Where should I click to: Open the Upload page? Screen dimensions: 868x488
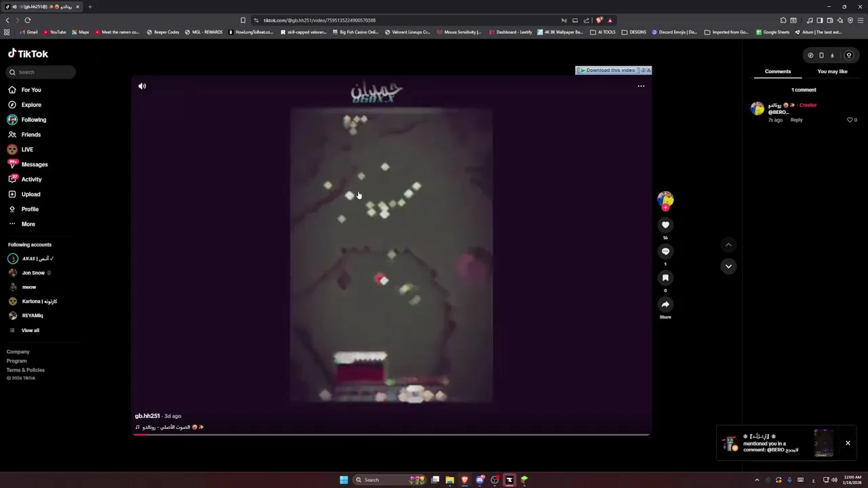24,194
